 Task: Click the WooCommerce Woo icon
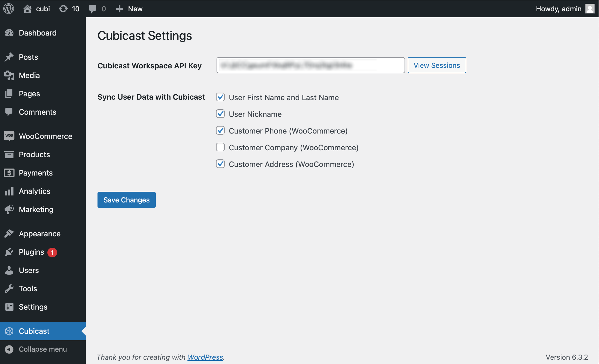click(x=9, y=136)
